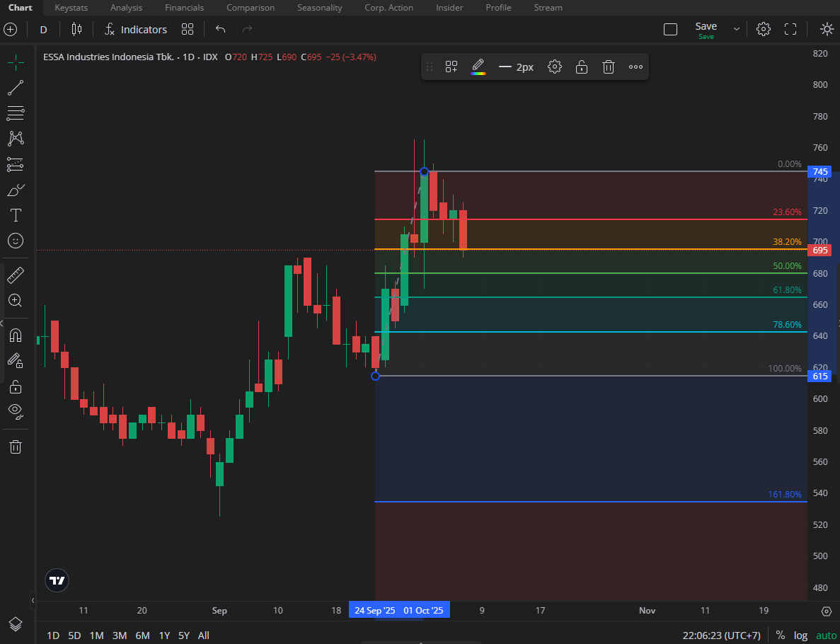Click the add symbol plus button
Image resolution: width=840 pixels, height=644 pixels.
[x=10, y=30]
